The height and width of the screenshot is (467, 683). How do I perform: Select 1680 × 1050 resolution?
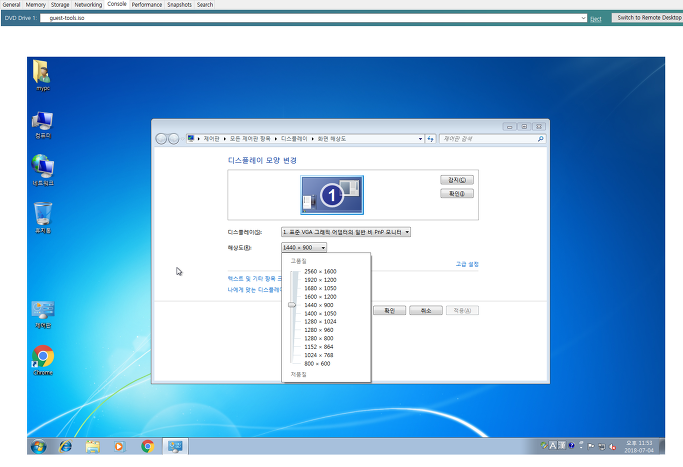320,288
